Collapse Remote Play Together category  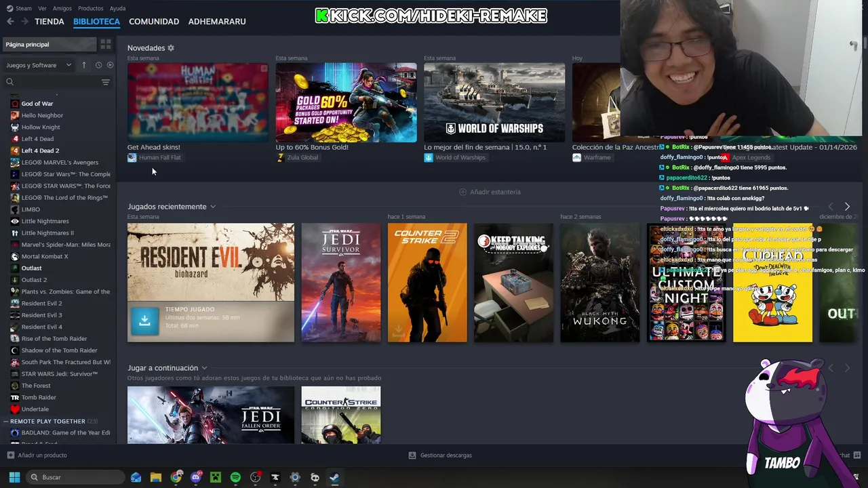(5, 422)
